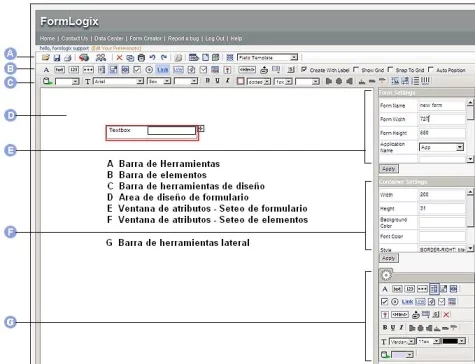Image resolution: width=475 pixels, height=364 pixels.
Task: Click the 'Edit Your Preferences' link
Action: [116, 48]
